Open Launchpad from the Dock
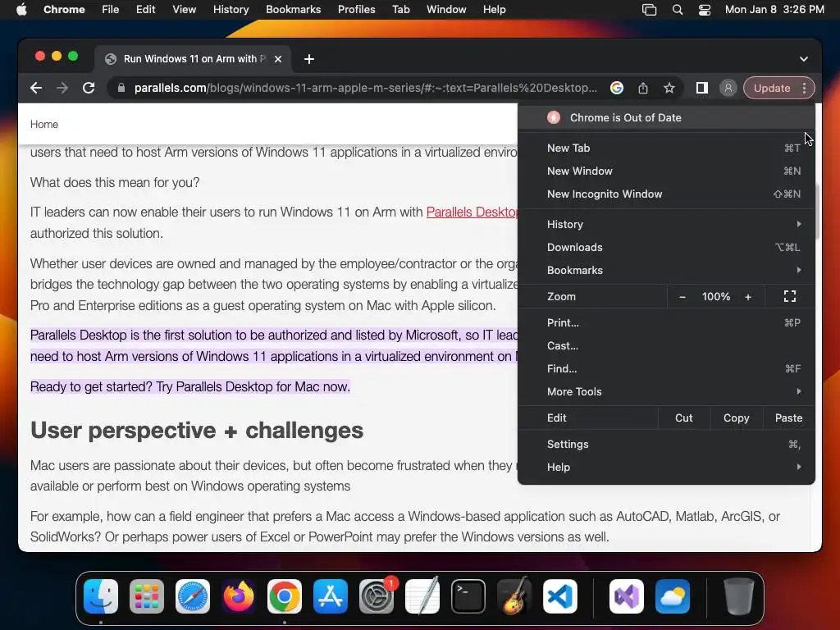840x630 pixels. 147,596
